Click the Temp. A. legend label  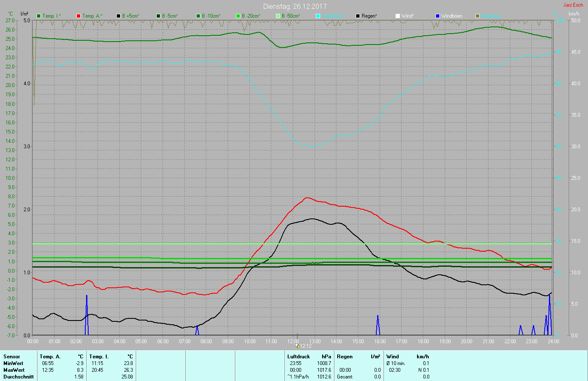coord(92,16)
